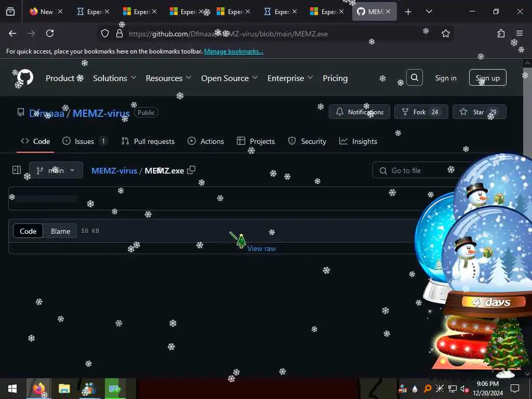Viewport: 532px width, 399px height.
Task: Fork the MEMZ-virus repository
Action: pos(421,112)
